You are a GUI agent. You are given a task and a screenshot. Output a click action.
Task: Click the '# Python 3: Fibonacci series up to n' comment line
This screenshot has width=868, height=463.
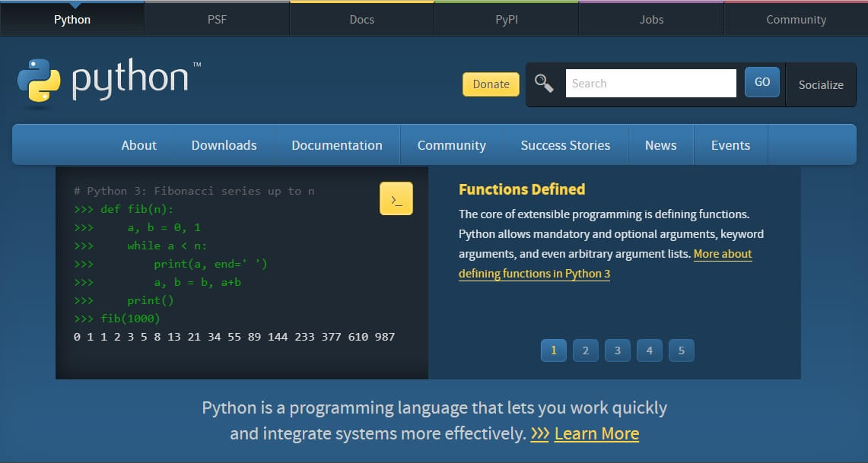(x=194, y=191)
